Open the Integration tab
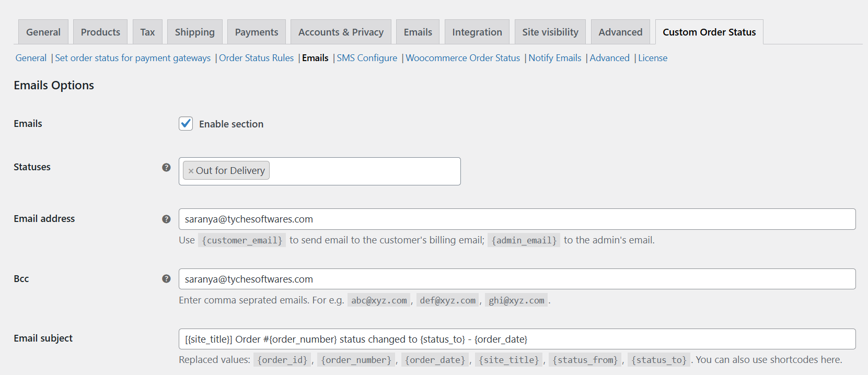 477,32
